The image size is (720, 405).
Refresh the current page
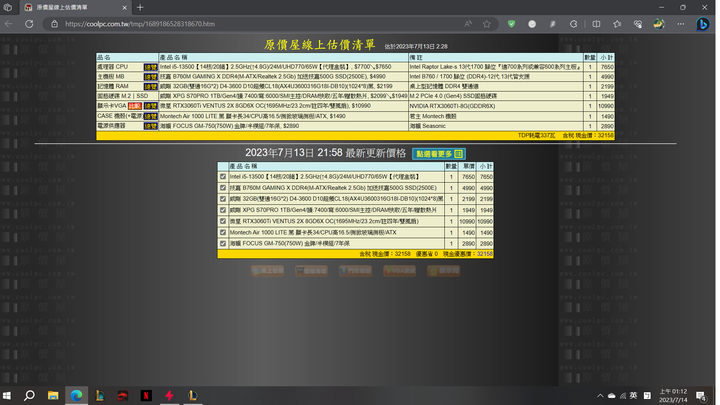pyautogui.click(x=29, y=24)
